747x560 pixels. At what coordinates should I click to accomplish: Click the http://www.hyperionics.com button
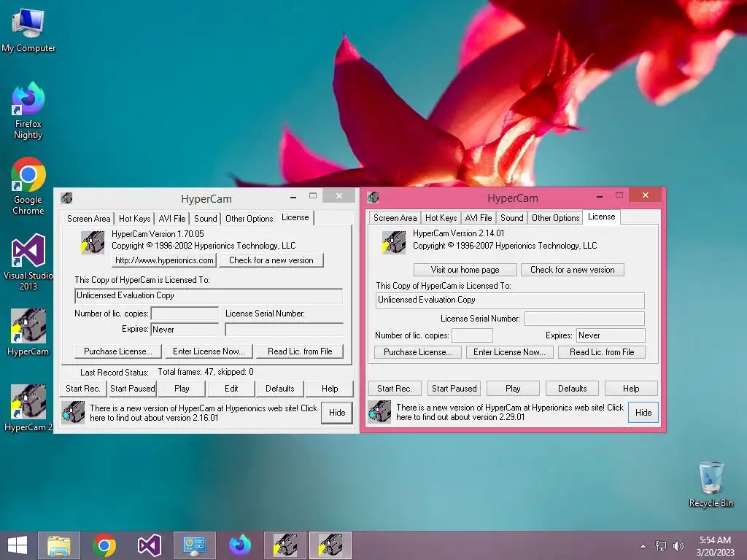pos(164,260)
